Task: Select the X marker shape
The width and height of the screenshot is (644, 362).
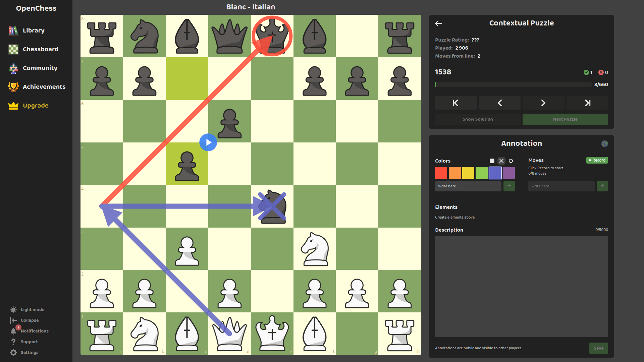Action: tap(501, 161)
